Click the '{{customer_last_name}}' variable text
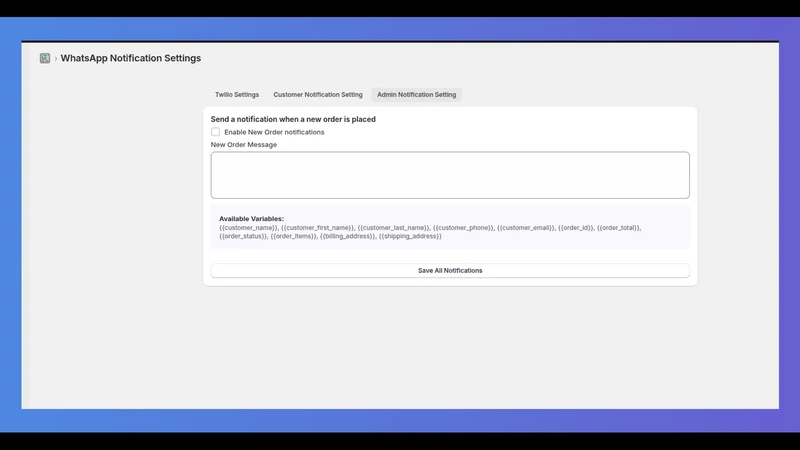 click(x=393, y=228)
